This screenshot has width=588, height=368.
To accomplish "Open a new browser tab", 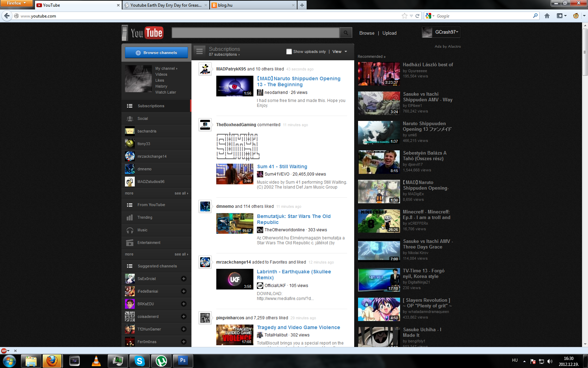I will point(302,5).
